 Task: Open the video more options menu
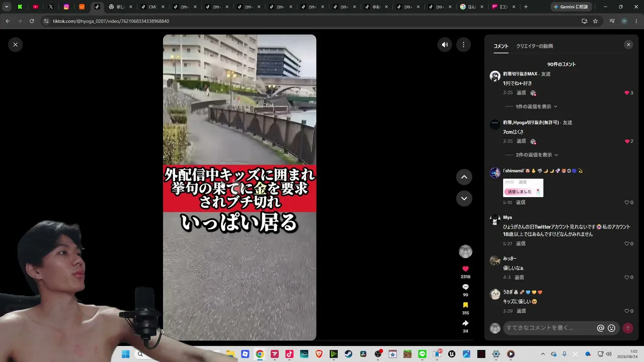click(463, 45)
